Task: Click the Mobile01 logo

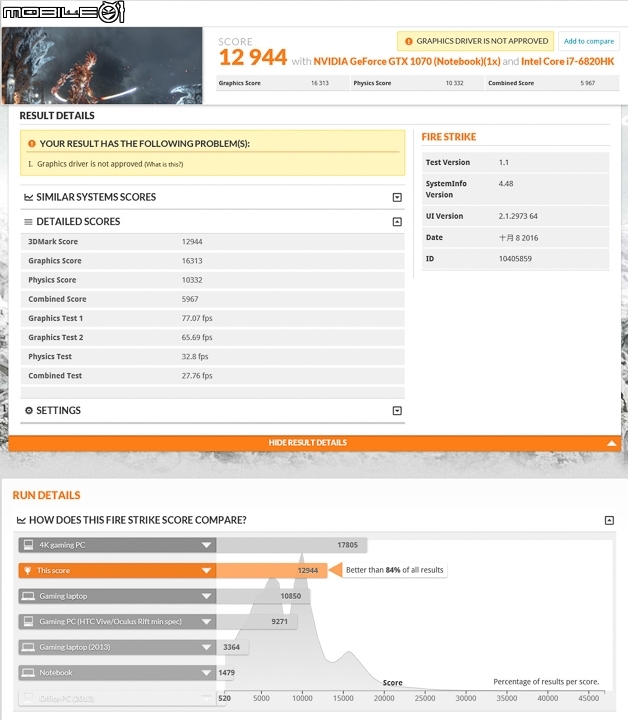Action: (x=63, y=12)
